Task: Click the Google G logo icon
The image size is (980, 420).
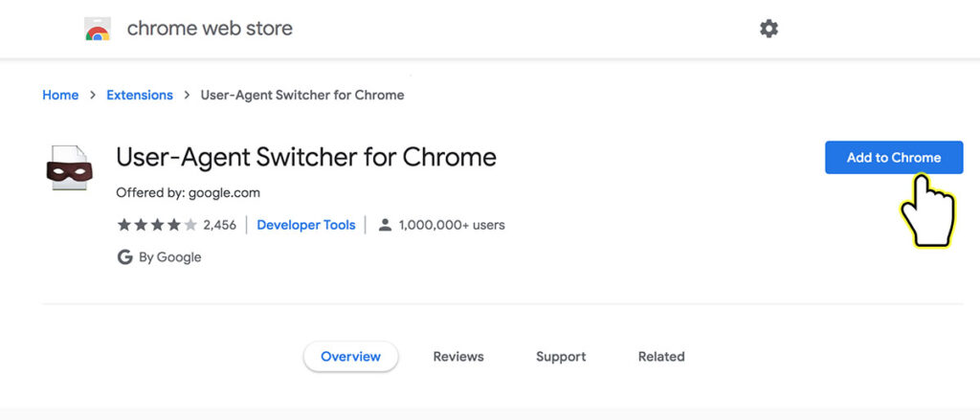Action: pyautogui.click(x=125, y=256)
